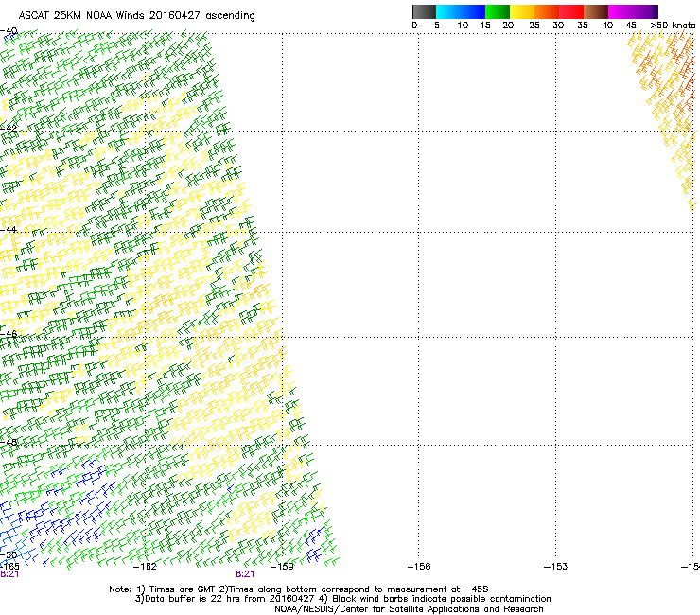Viewport: 700px width, 615px height.
Task: Click the '-42' latitude axis label
Action: coord(9,128)
